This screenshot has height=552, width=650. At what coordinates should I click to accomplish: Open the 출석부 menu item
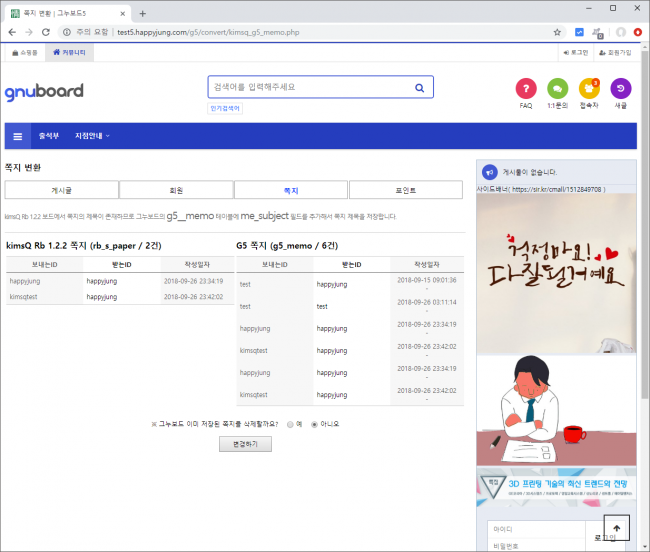48,136
